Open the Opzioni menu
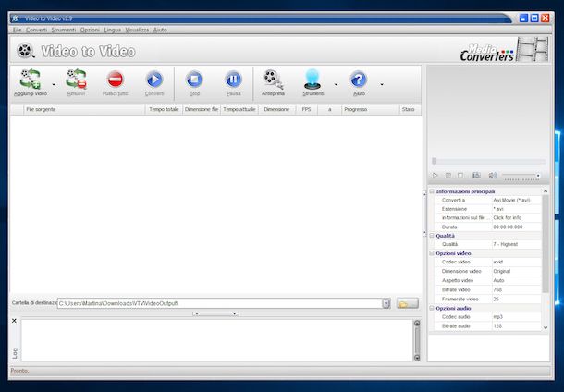The image size is (564, 392). coord(90,30)
